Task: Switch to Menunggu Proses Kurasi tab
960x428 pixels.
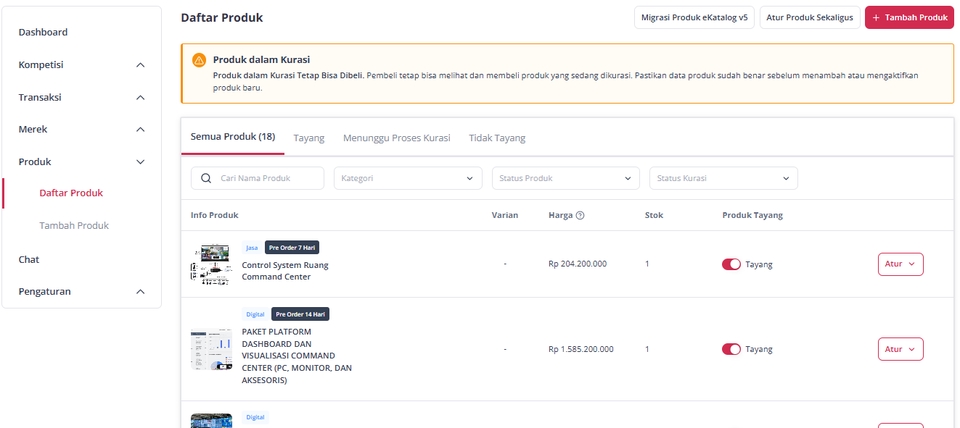Action: pos(396,138)
